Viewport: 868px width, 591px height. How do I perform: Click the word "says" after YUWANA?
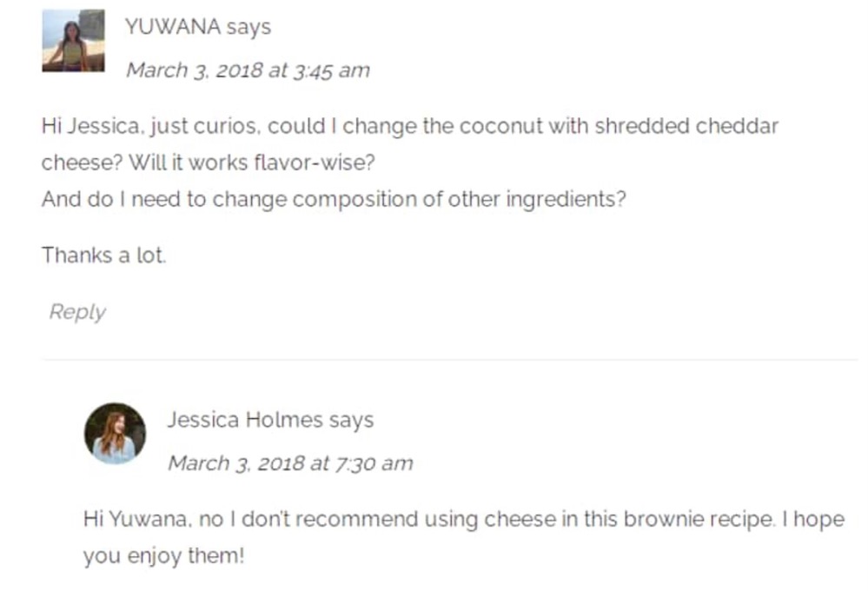click(x=248, y=27)
